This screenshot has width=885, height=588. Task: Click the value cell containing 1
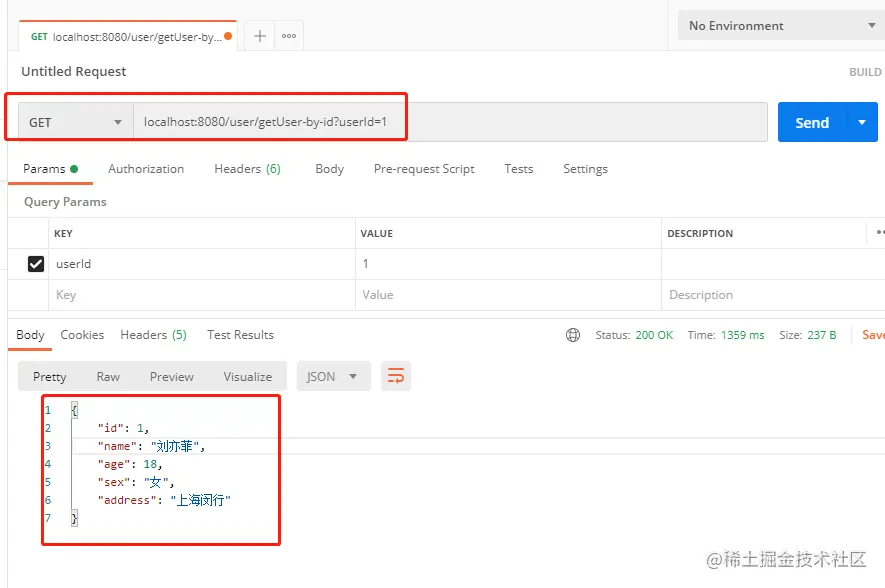pos(508,264)
